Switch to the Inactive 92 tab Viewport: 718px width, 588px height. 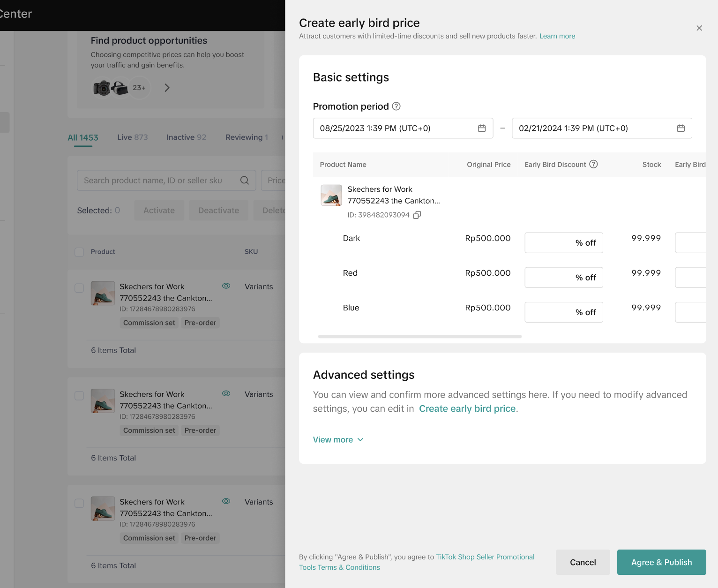186,137
